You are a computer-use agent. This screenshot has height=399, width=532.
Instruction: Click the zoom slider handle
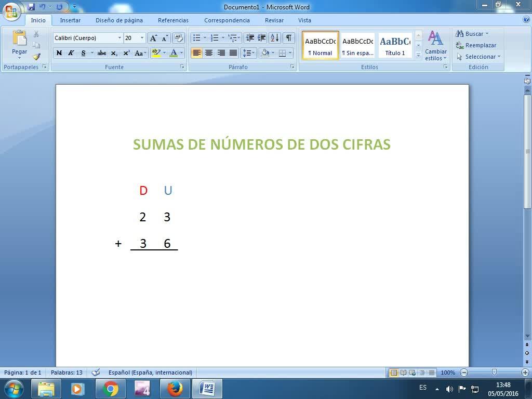click(x=494, y=372)
